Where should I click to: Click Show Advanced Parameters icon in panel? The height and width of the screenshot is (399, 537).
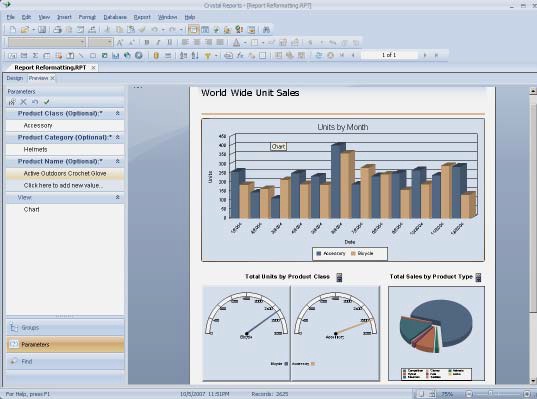12,102
